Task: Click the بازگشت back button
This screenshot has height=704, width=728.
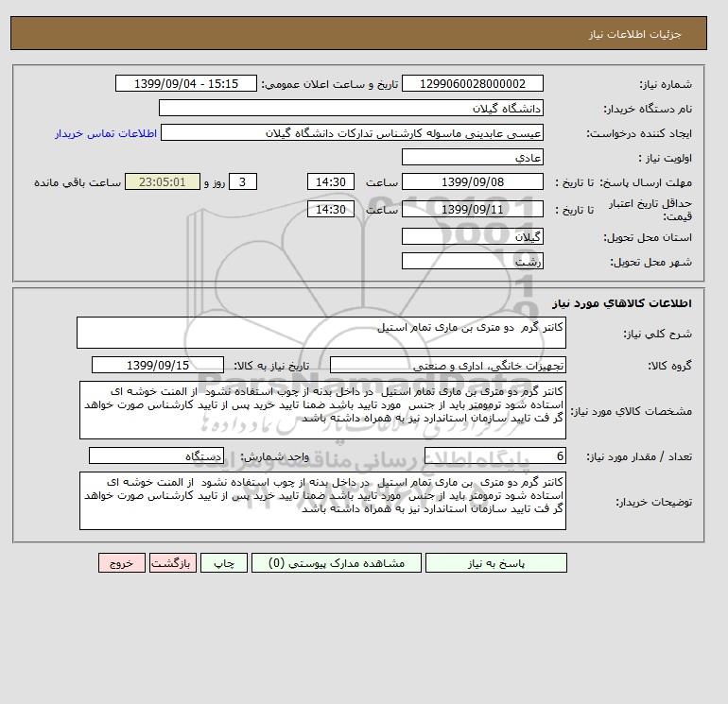Action: click(173, 563)
